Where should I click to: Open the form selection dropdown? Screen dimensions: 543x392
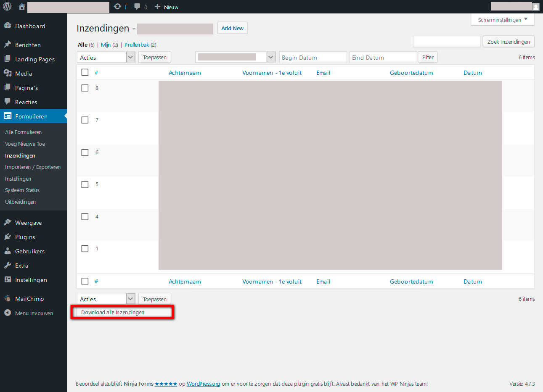point(235,57)
